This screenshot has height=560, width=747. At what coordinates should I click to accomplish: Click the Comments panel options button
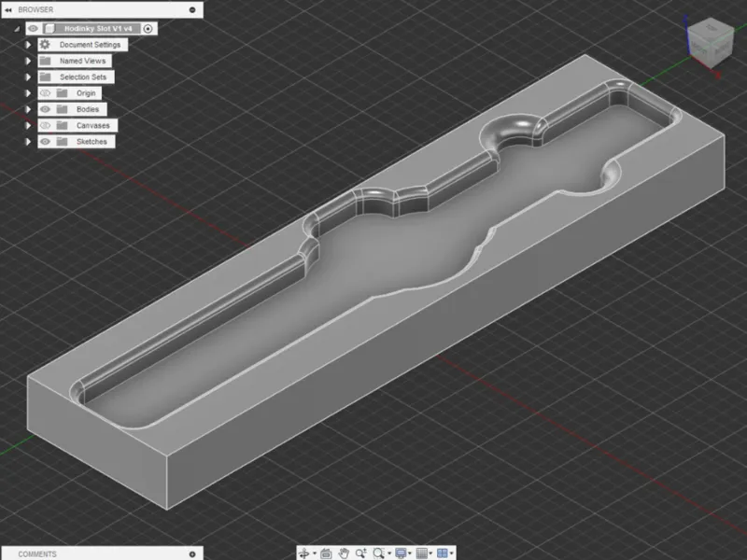click(192, 554)
